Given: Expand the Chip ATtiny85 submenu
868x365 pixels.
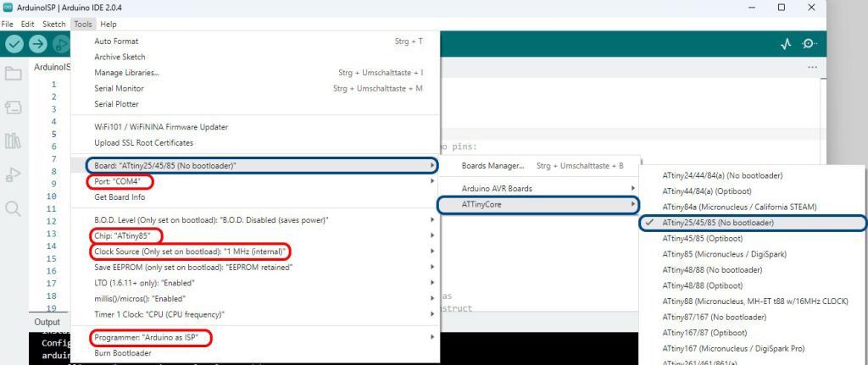Looking at the screenshot, I should tap(255, 235).
